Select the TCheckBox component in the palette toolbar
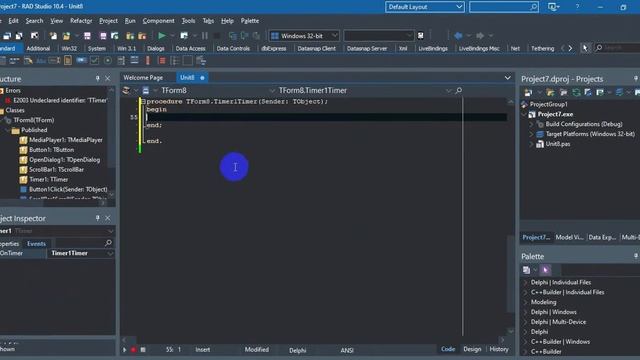The width and height of the screenshot is (640, 360). tap(94, 61)
